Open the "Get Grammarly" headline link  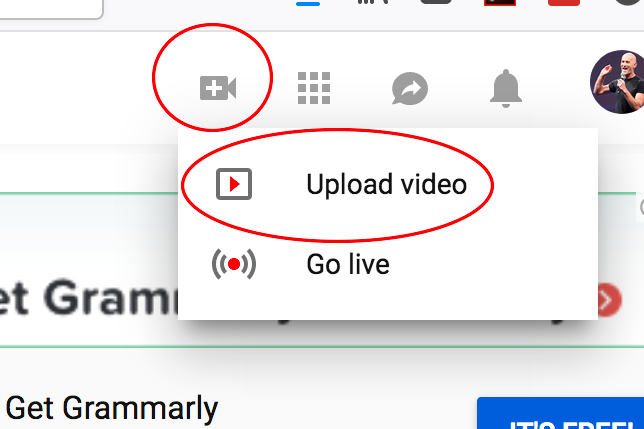[111, 408]
